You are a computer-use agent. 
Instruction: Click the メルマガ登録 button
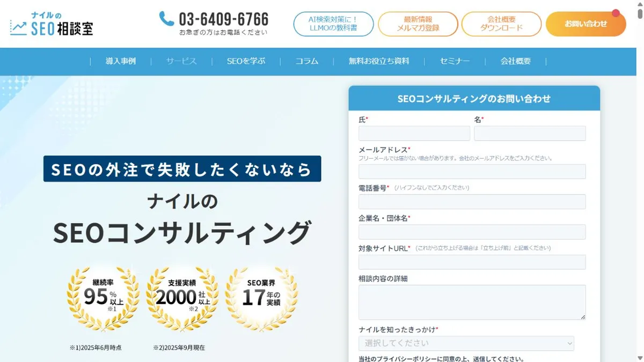(x=418, y=24)
